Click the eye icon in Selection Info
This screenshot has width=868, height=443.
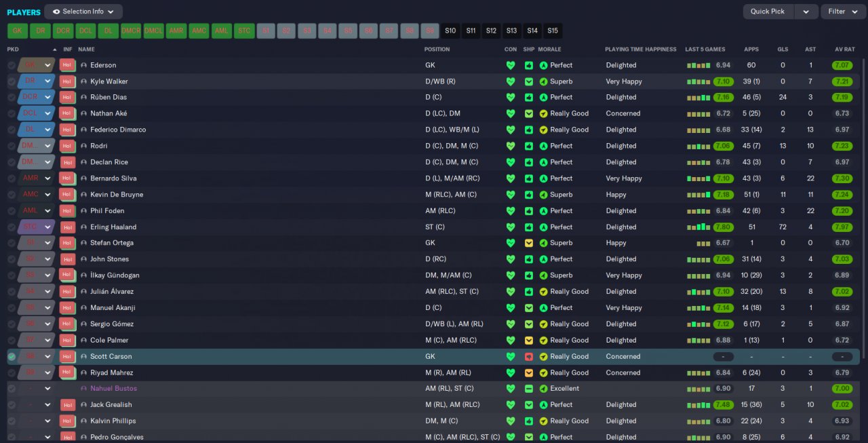point(56,12)
